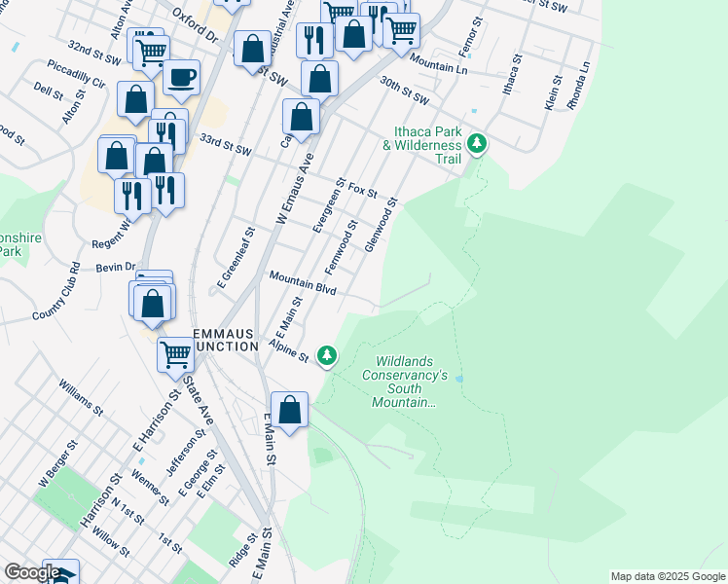Click the Rhonda Ln street label

[x=578, y=86]
